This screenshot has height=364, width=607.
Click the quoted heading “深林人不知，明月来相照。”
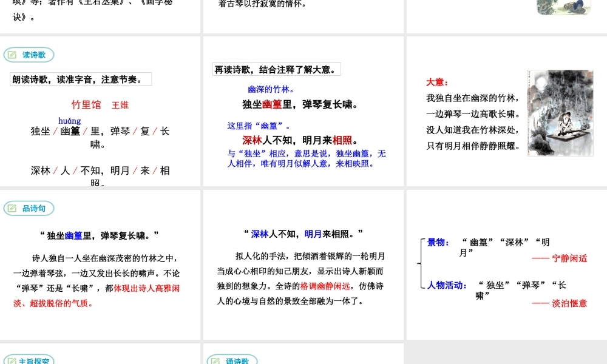tap(303, 234)
